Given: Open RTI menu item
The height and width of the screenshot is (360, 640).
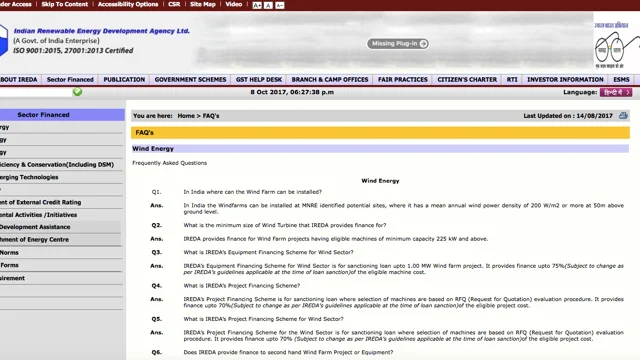Looking at the screenshot, I should 512,80.
